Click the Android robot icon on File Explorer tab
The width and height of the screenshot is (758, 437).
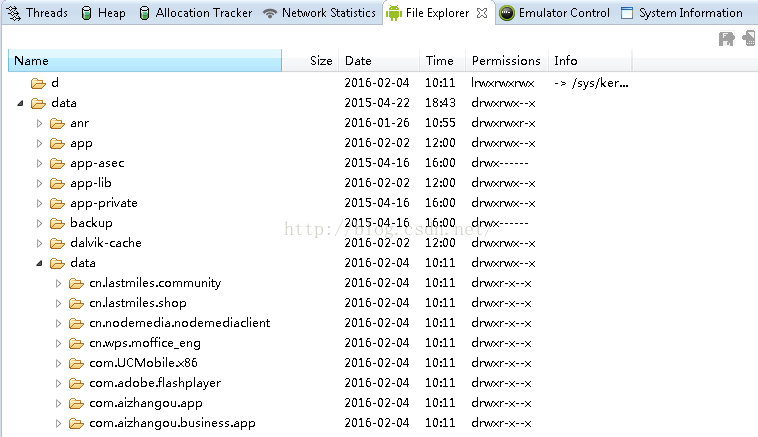[394, 13]
